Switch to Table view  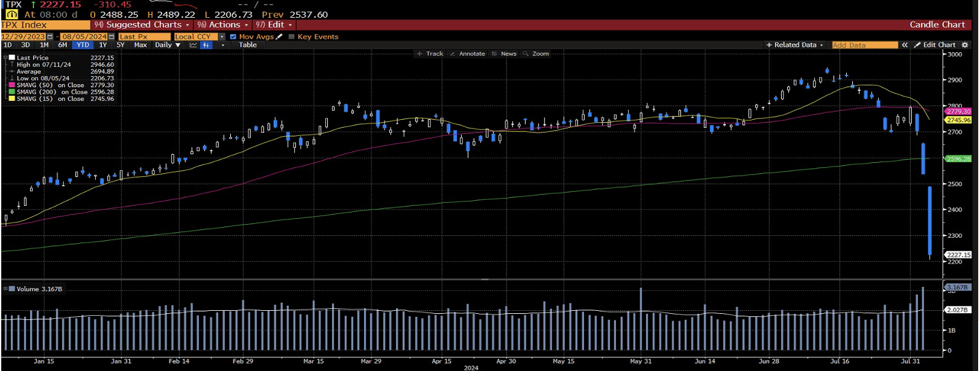pyautogui.click(x=248, y=45)
